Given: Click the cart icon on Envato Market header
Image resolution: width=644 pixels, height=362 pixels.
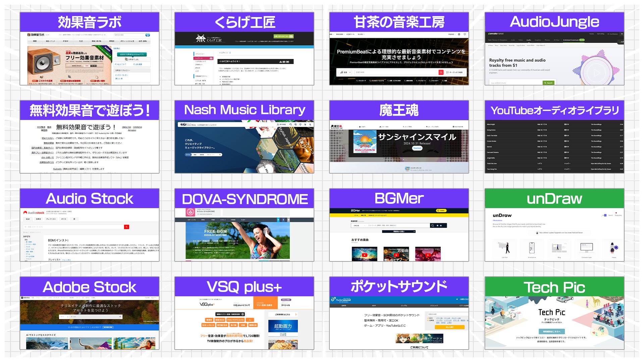Looking at the screenshot, I should [x=622, y=34].
